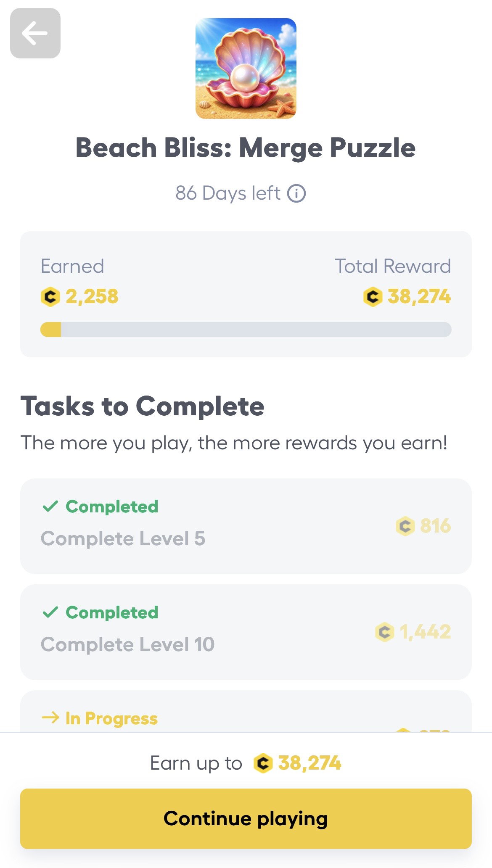Screen dimensions: 492x868
Task: Click the Continue playing button
Action: [246, 818]
